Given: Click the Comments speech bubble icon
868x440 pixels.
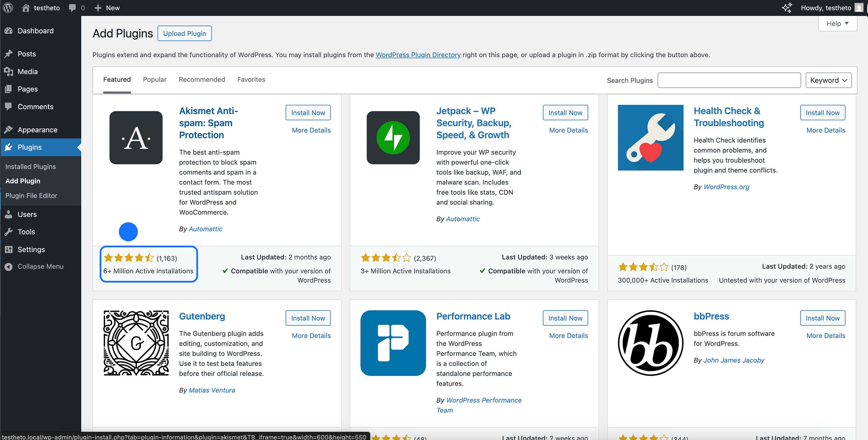Looking at the screenshot, I should coord(9,106).
